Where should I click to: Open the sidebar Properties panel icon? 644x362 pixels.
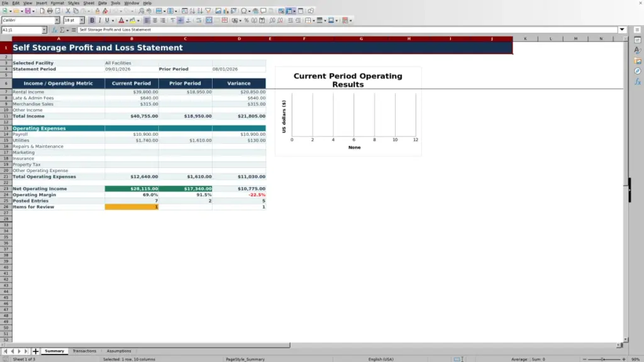coord(638,40)
